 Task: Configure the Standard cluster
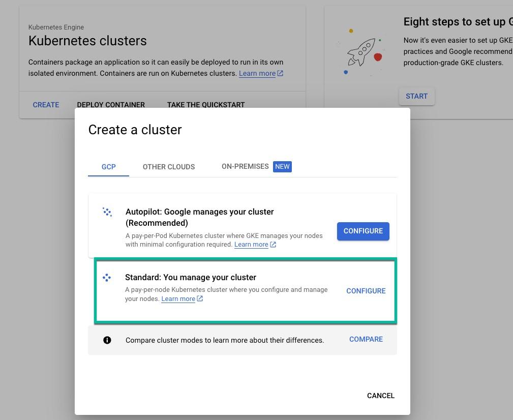point(366,291)
